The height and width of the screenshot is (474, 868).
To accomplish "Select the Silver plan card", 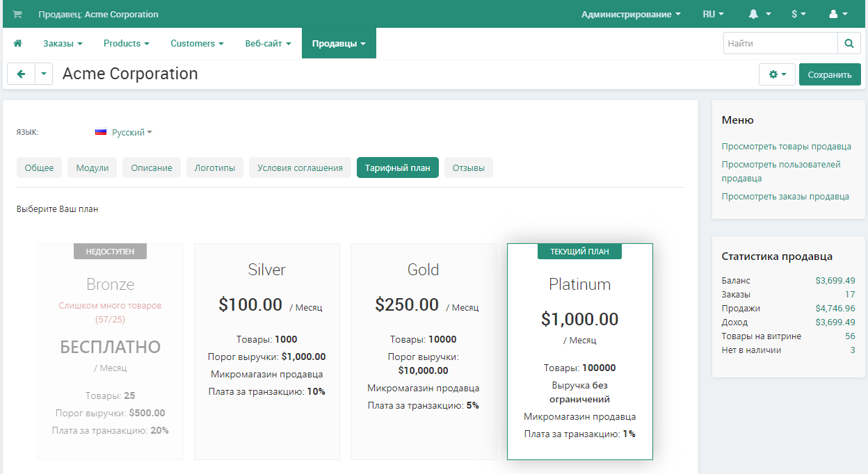I will tap(266, 351).
